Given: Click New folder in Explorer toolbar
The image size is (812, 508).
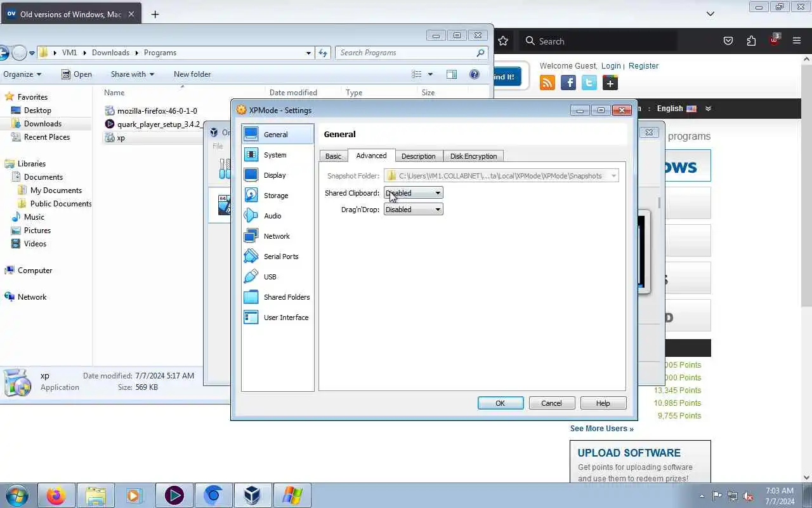Looking at the screenshot, I should [x=192, y=74].
